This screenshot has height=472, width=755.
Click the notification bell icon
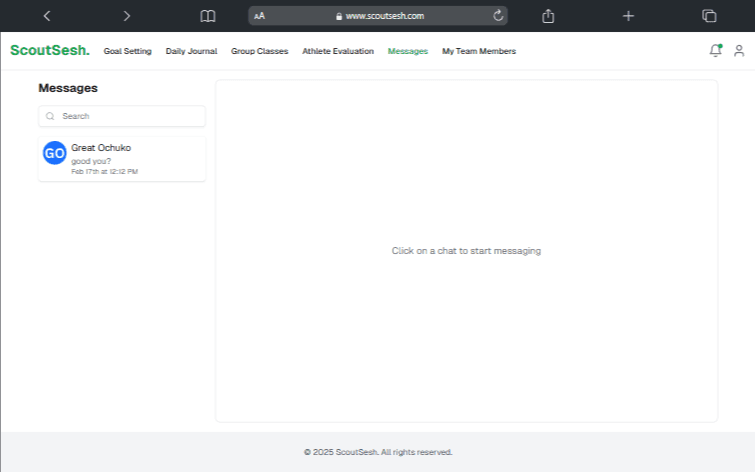point(715,51)
